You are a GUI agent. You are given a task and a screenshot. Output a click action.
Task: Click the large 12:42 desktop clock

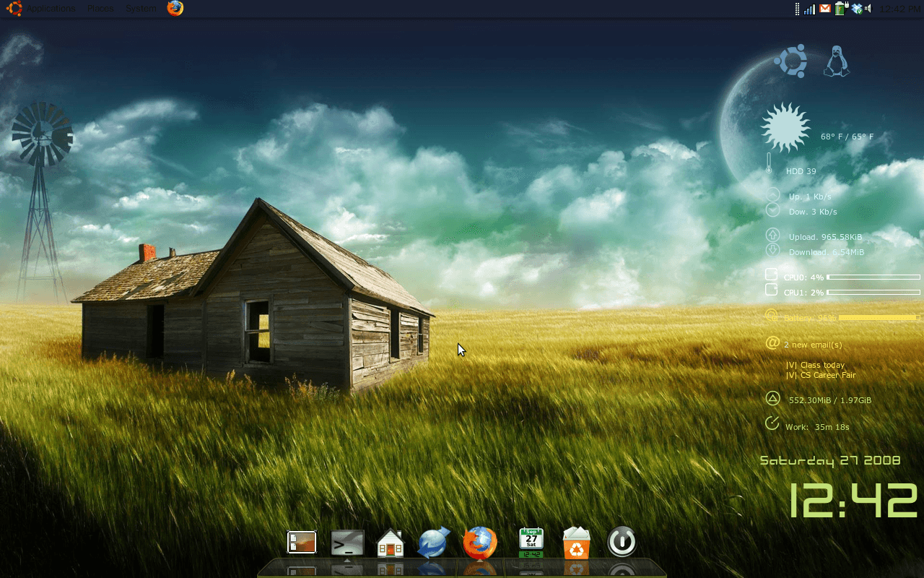(853, 501)
